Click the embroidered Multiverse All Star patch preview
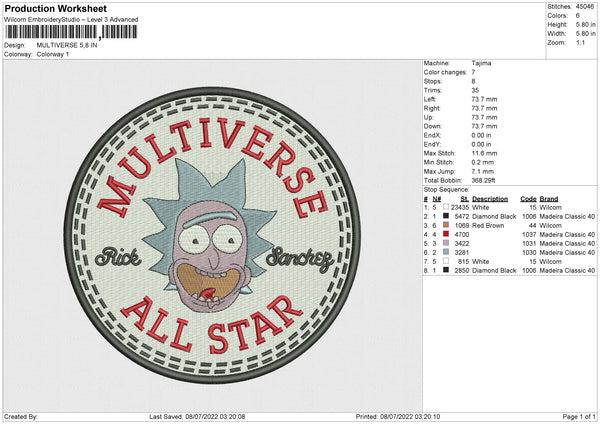600x424 pixels. 212,235
